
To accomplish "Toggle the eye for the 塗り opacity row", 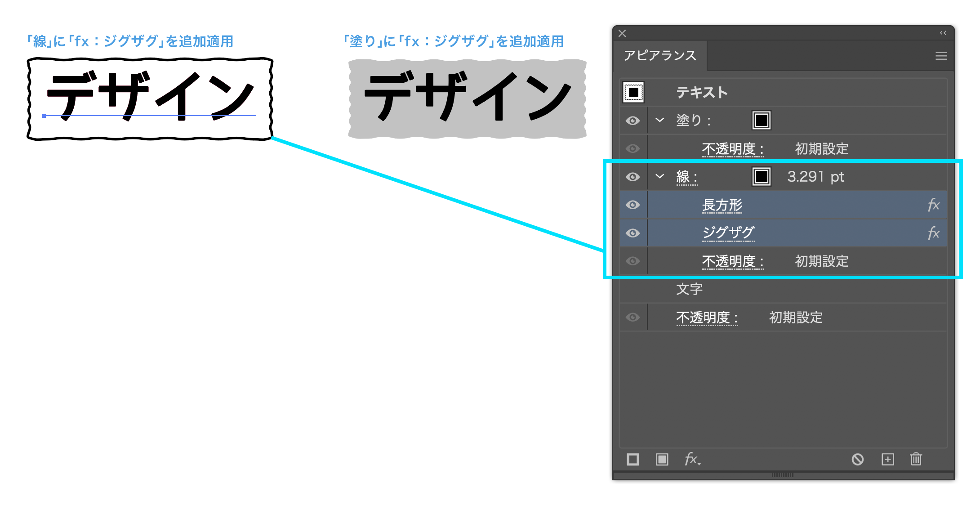I will point(633,148).
